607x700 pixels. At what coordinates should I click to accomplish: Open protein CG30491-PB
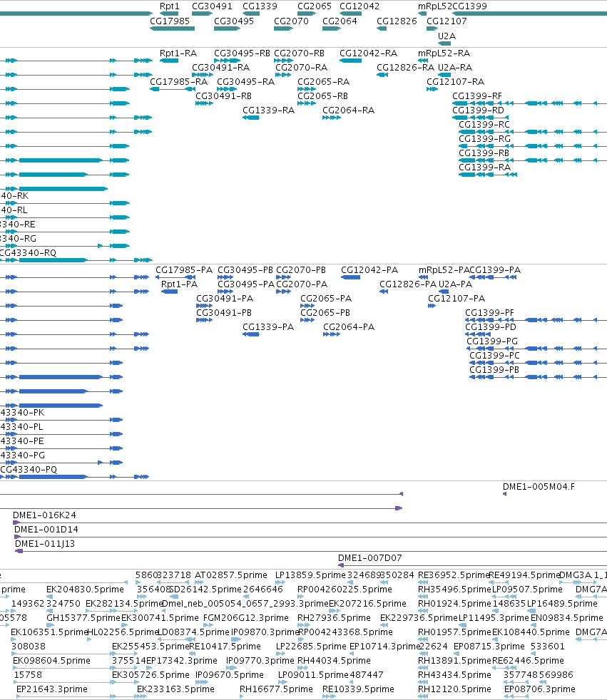pyautogui.click(x=224, y=313)
